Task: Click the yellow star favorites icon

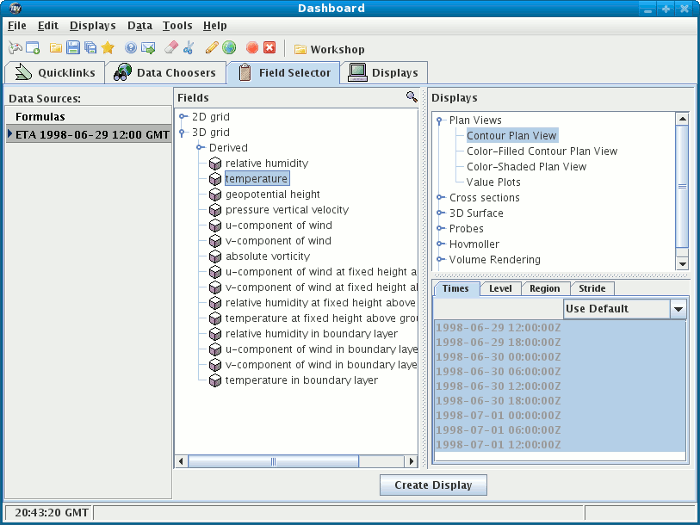Action: click(x=107, y=48)
